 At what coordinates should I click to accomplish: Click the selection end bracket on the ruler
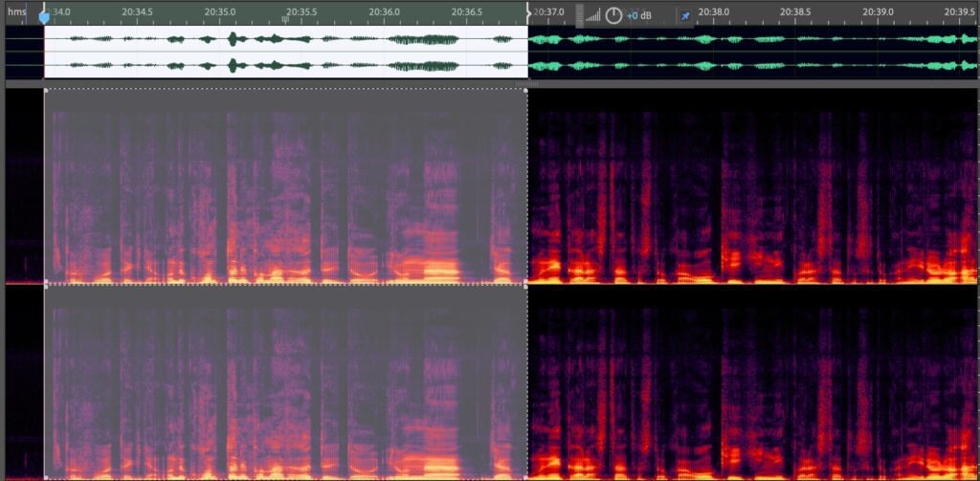(528, 11)
